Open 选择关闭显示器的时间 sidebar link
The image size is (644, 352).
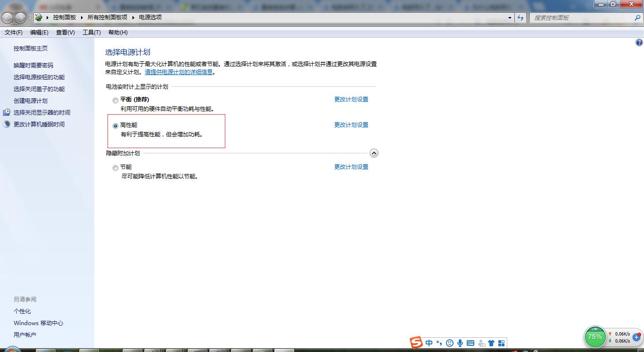point(42,113)
